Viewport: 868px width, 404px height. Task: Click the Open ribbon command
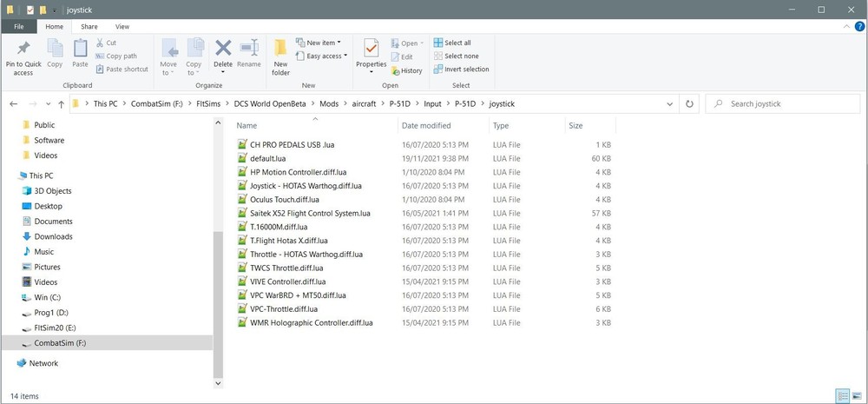pyautogui.click(x=407, y=43)
